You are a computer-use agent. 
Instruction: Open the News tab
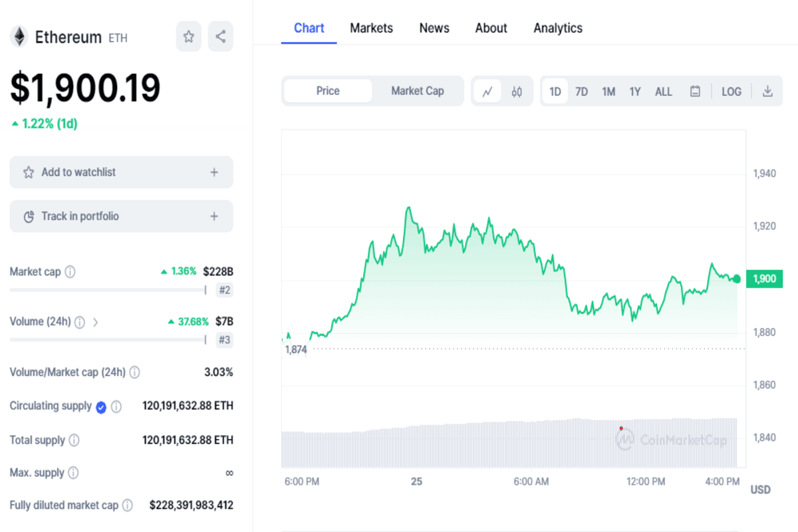point(434,28)
